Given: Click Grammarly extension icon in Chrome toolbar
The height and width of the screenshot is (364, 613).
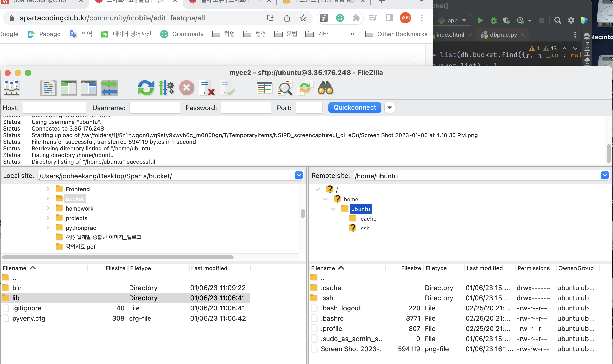Looking at the screenshot, I should pos(340,18).
